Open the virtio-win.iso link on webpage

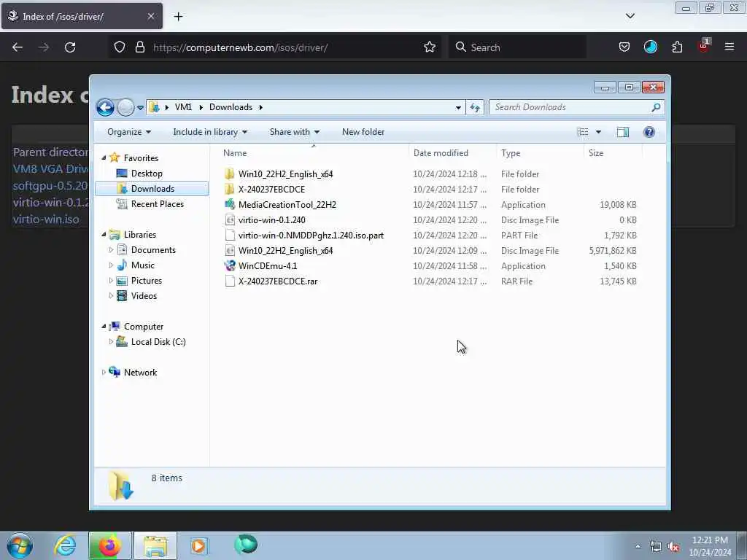(46, 219)
